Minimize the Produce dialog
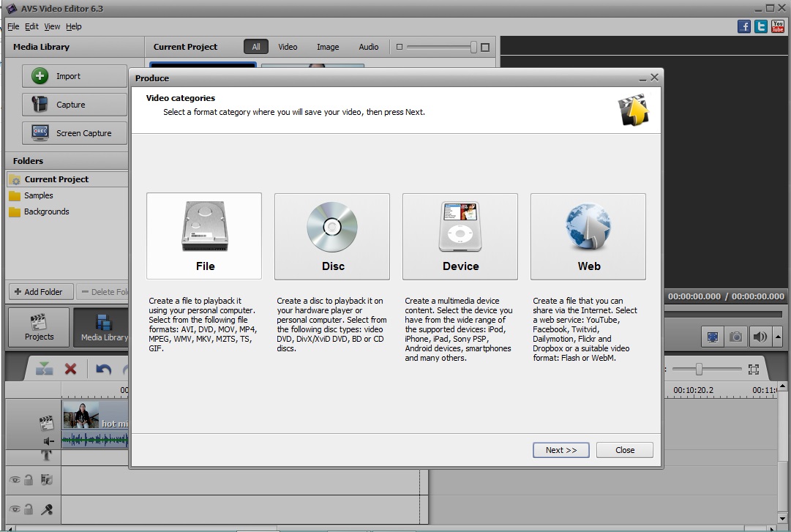 (x=642, y=78)
